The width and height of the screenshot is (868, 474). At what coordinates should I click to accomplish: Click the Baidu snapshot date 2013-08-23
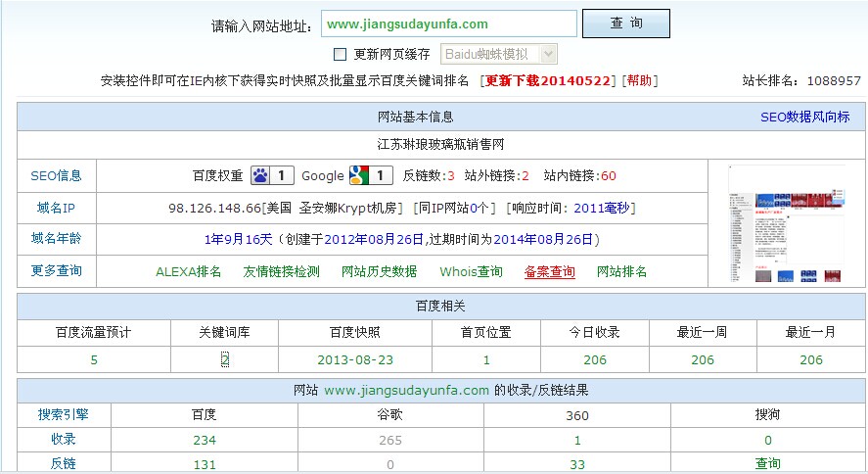(x=355, y=359)
